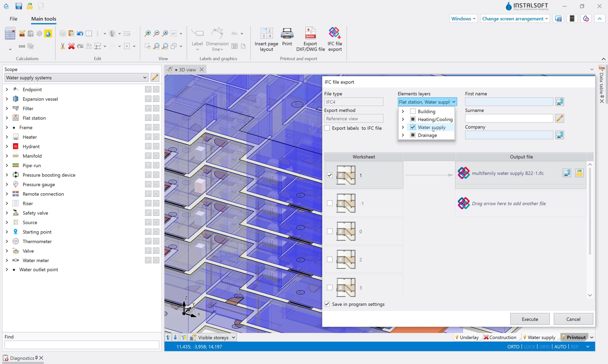Open the File menu tab
The height and width of the screenshot is (364, 608).
point(14,19)
